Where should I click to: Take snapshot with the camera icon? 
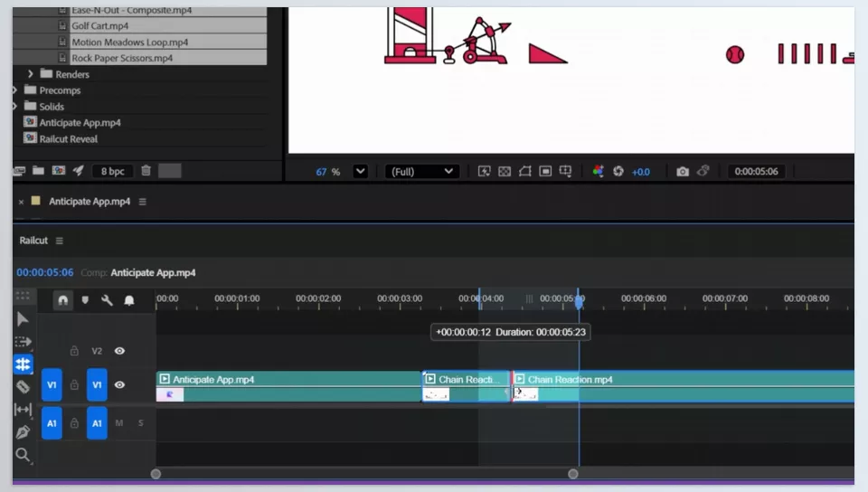[683, 172]
